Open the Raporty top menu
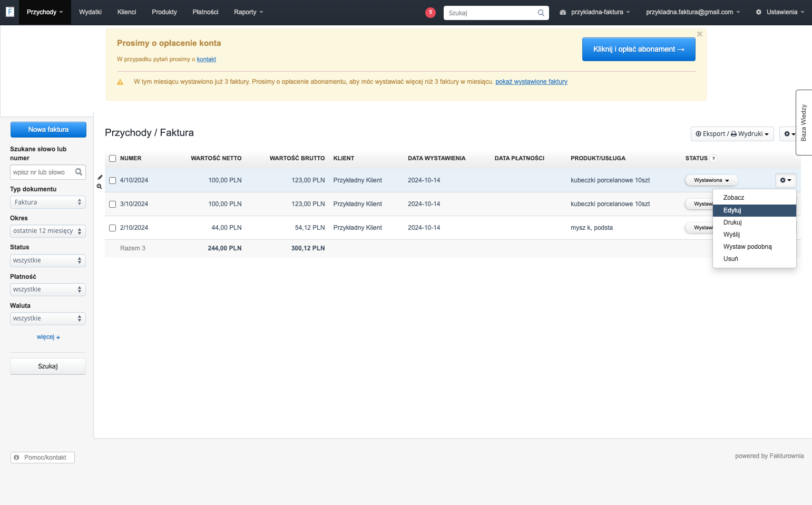The image size is (812, 505). [x=248, y=12]
